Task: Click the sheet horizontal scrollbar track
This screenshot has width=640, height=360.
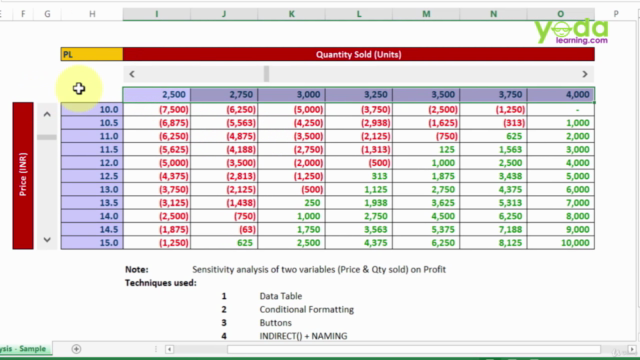Action: click(x=414, y=349)
